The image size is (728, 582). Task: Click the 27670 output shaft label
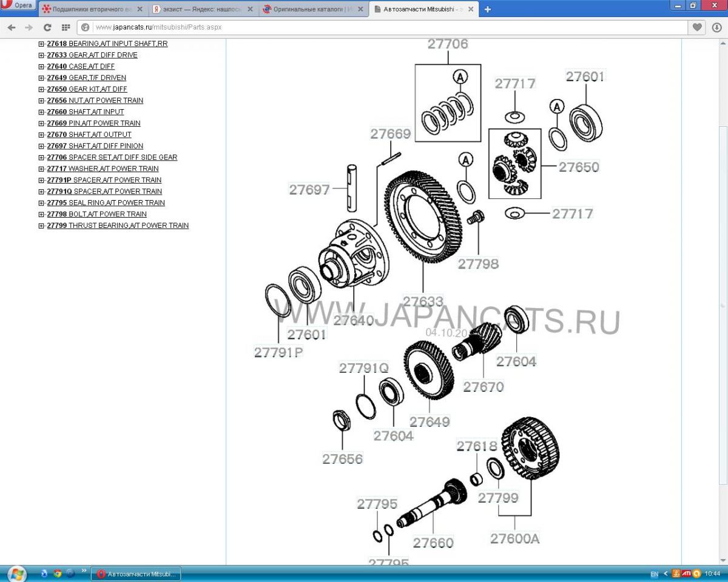(484, 386)
